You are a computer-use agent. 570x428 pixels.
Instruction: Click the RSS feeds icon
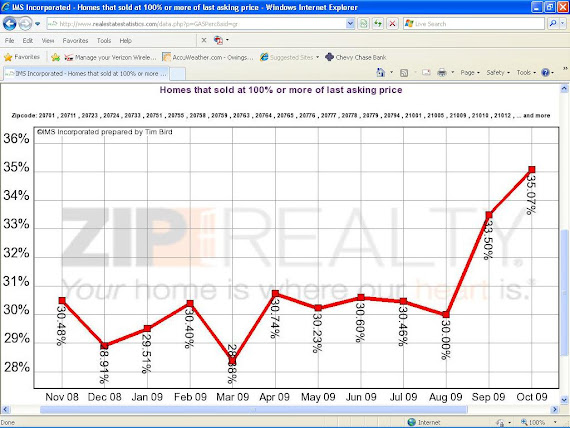pos(404,73)
